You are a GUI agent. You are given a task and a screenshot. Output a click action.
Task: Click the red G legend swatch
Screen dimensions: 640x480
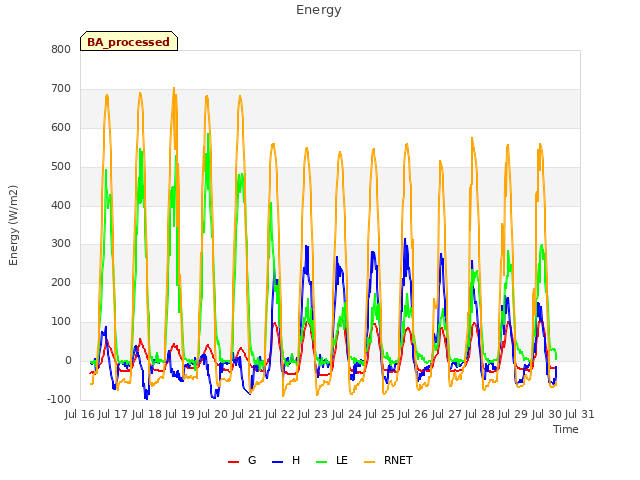click(x=233, y=462)
